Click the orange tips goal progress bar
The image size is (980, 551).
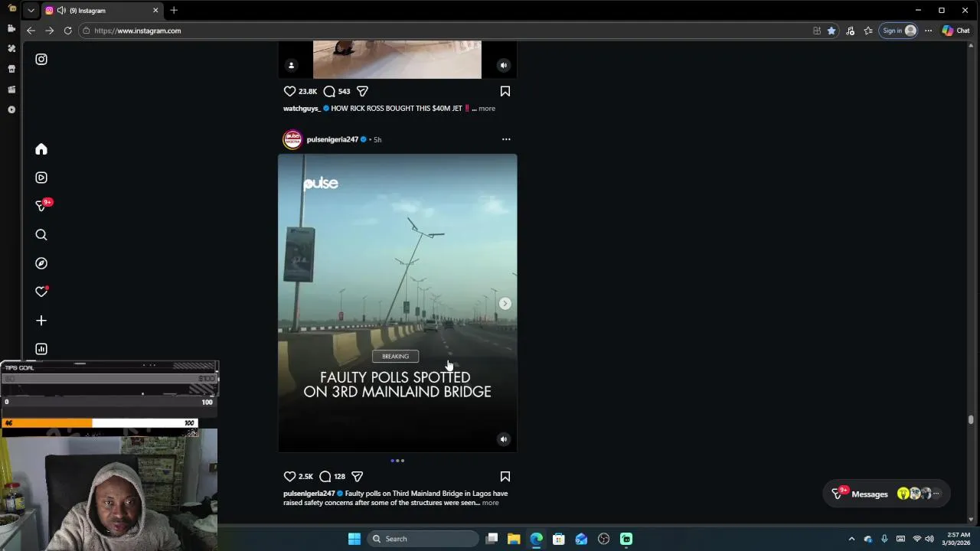pos(47,422)
